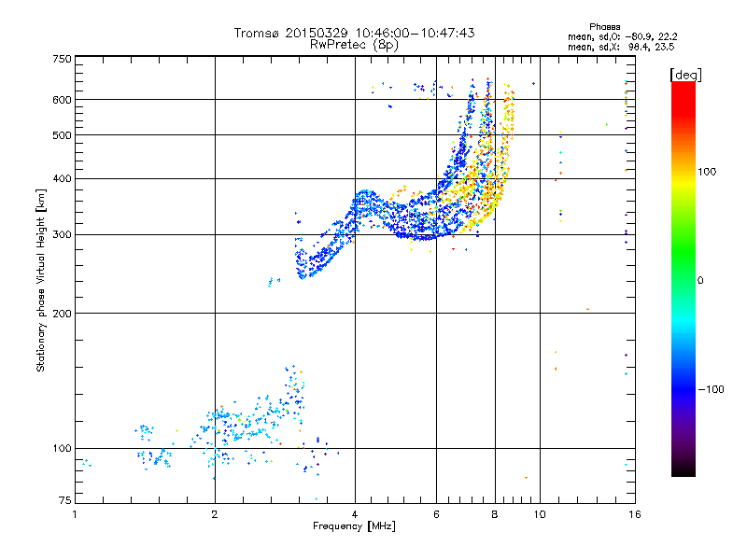
Task: Click the x-axis '10' tick label
Action: [540, 514]
